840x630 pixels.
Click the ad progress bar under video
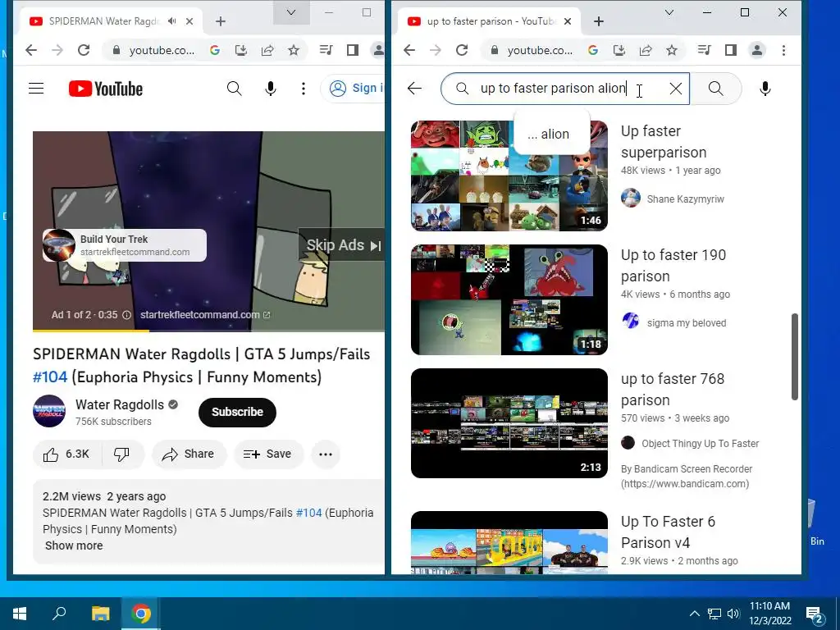click(208, 331)
